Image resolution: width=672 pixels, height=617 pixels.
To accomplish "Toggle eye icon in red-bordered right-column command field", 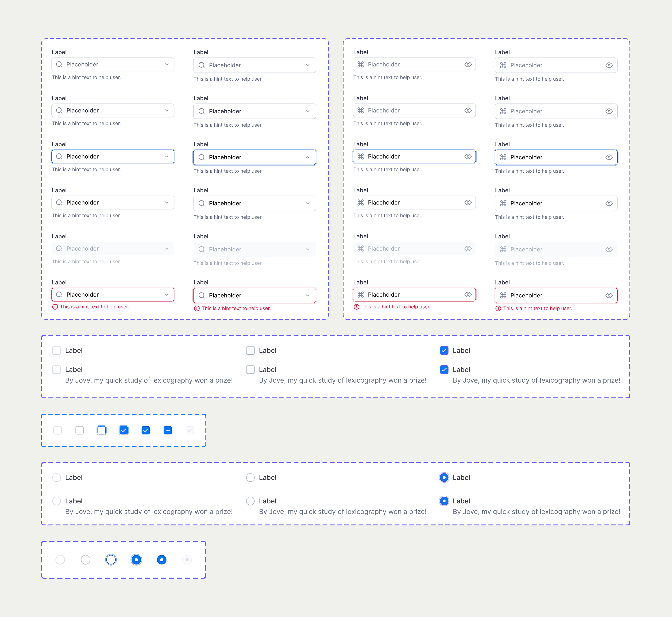I will coord(609,295).
